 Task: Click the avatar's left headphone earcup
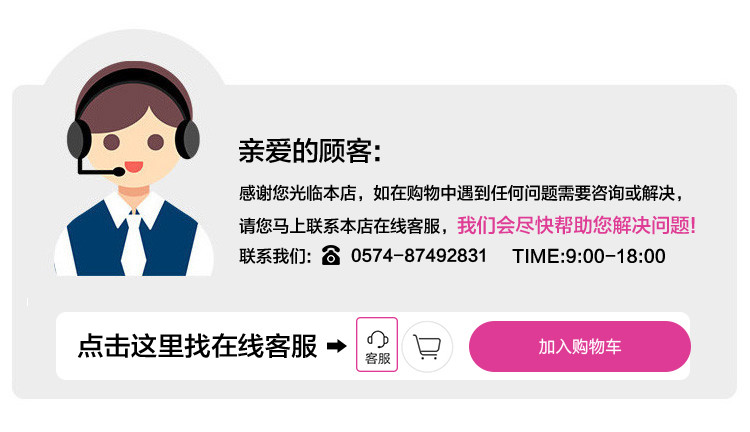pos(77,139)
